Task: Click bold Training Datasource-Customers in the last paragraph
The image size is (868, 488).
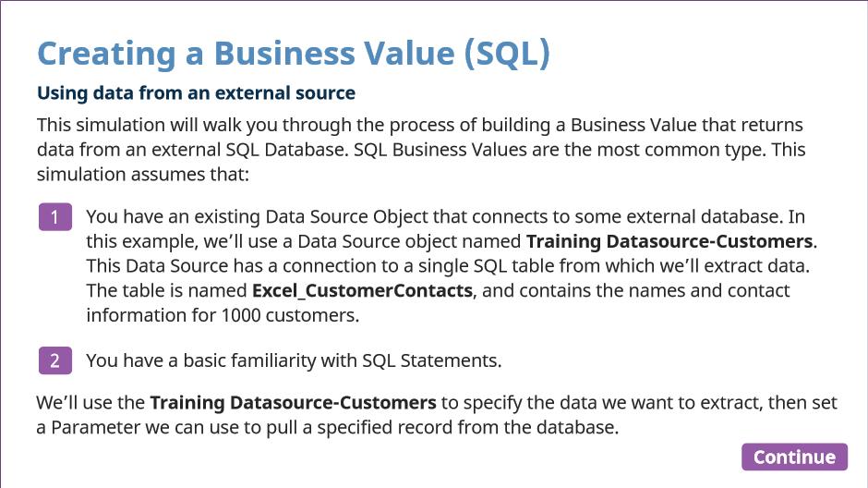Action: tap(293, 403)
